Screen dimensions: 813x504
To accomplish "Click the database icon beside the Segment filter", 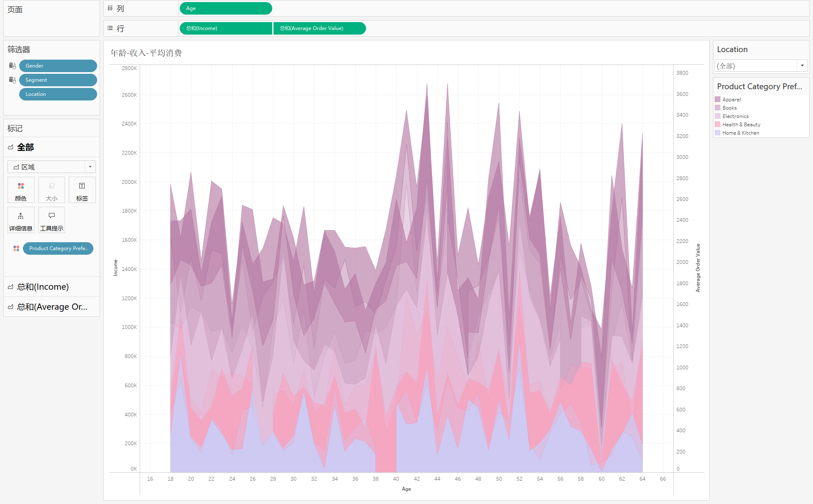I will (x=13, y=80).
